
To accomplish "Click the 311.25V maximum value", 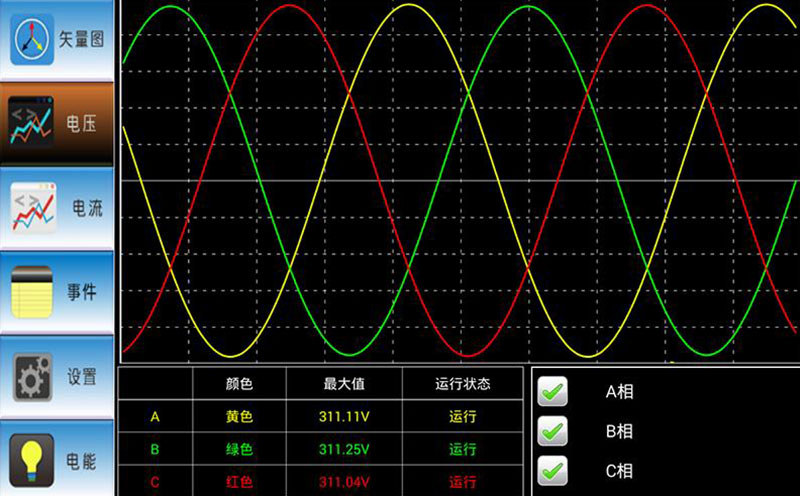I will pos(344,450).
